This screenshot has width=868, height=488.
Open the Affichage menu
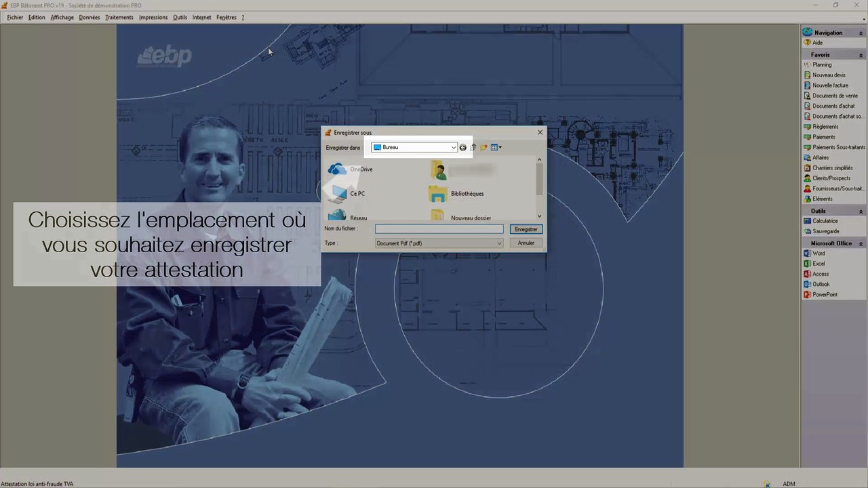coord(62,18)
